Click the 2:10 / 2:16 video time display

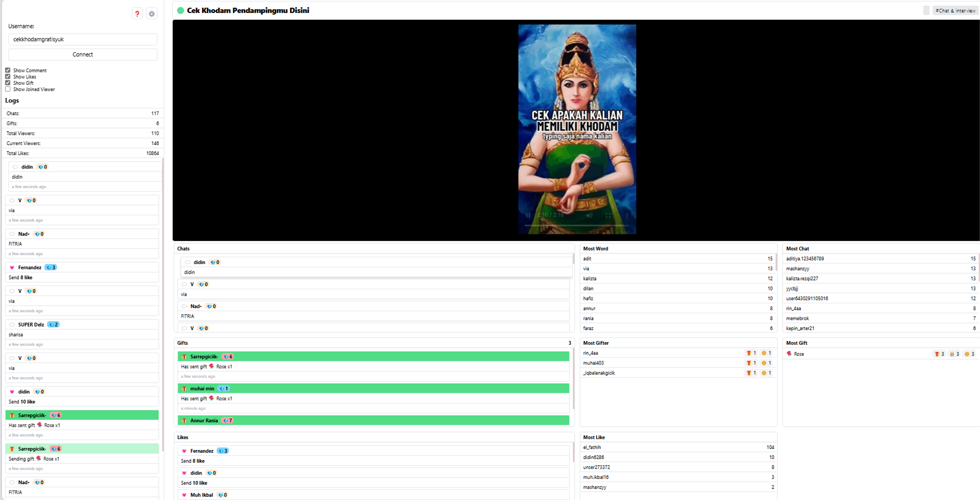pos(550,215)
